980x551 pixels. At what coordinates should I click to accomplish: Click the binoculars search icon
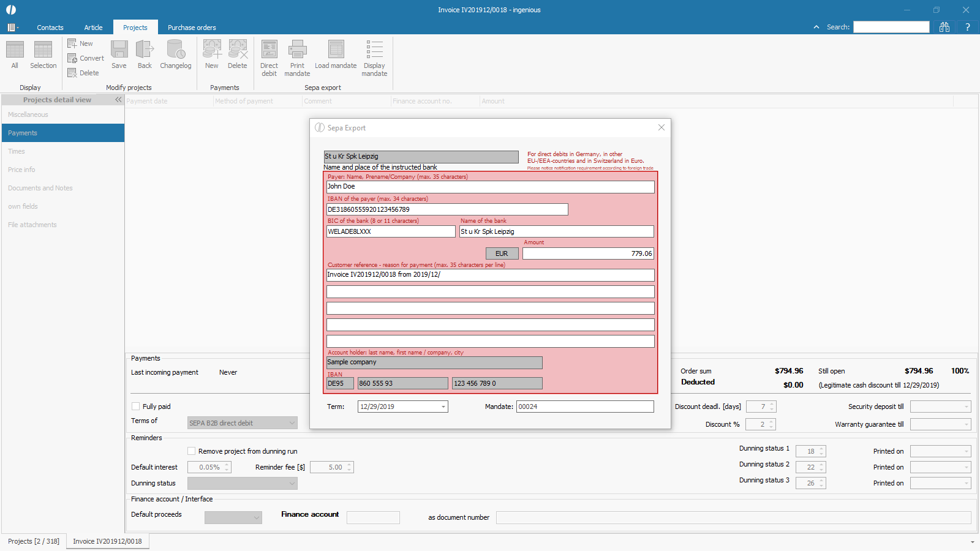point(944,27)
